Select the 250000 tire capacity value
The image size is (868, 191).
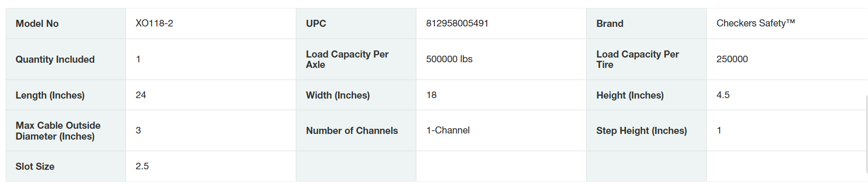pos(732,59)
